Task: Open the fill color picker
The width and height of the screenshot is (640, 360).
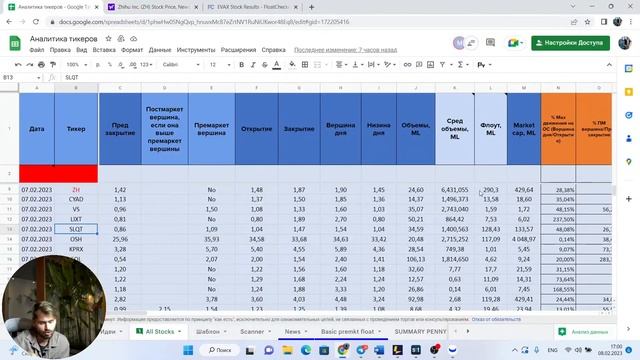Action: (292, 64)
